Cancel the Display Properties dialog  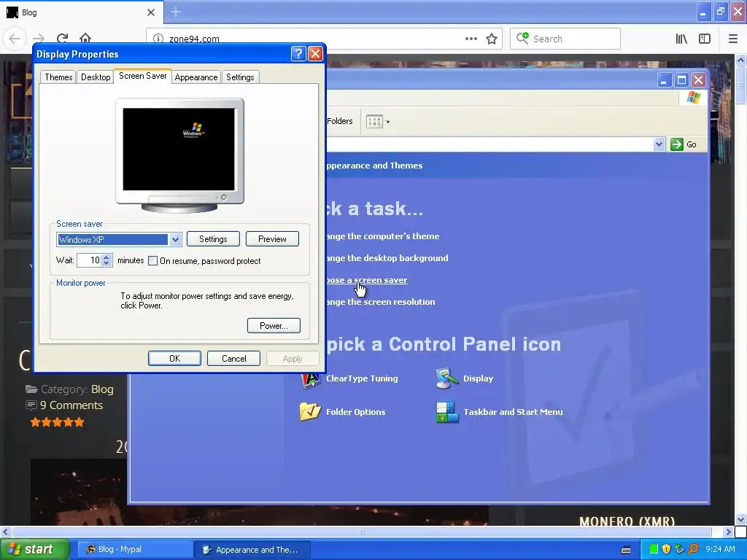coord(234,359)
